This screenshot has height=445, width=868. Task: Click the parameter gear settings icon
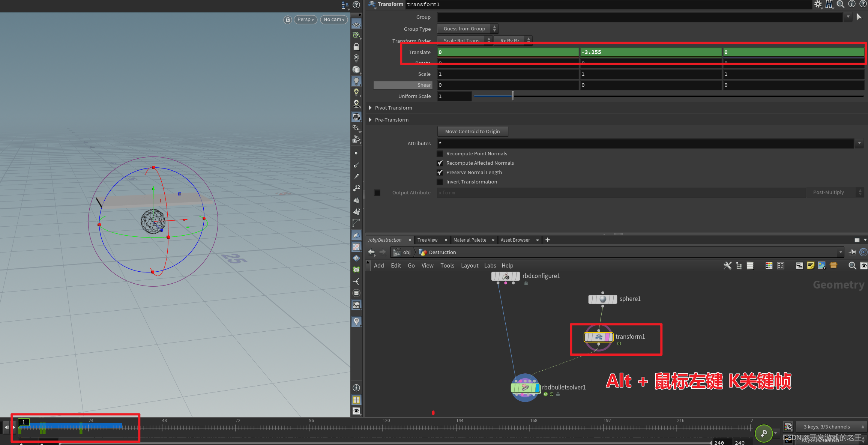click(817, 4)
